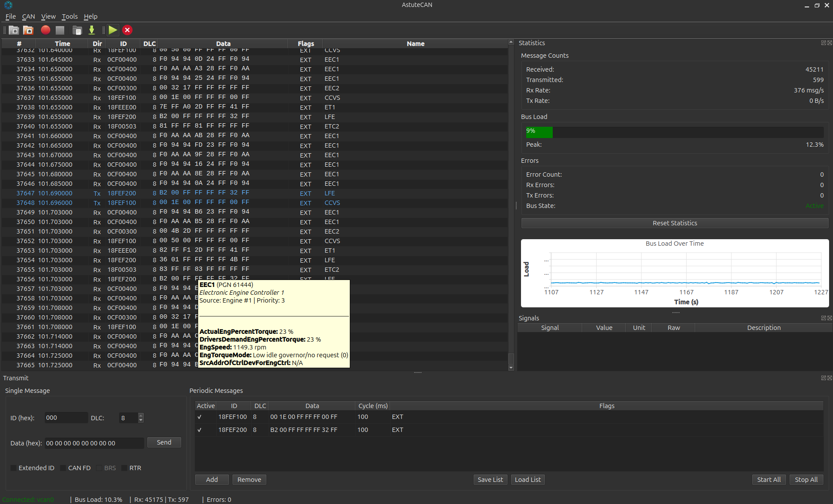The width and height of the screenshot is (833, 504).
Task: Click the orange disconnect interface folder icon
Action: point(28,30)
